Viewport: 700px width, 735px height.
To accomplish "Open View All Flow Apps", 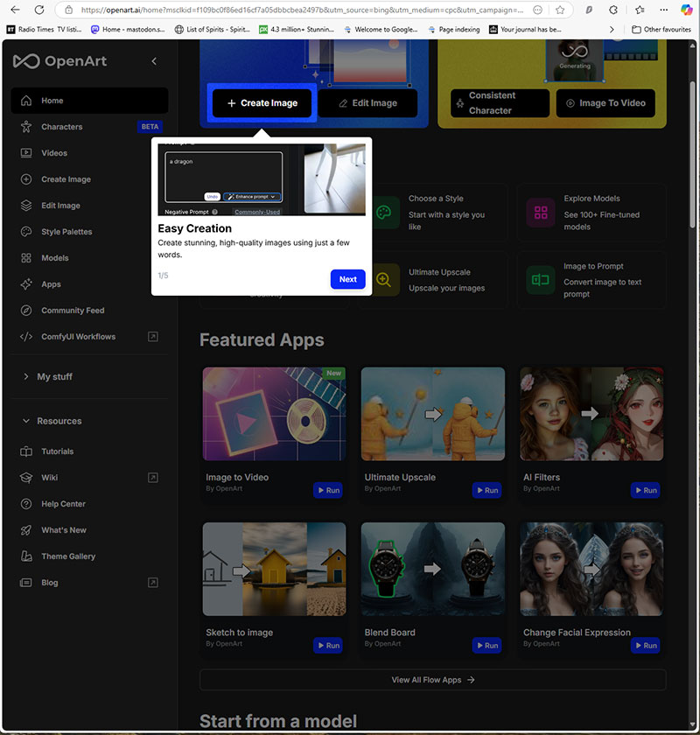I will 432,679.
